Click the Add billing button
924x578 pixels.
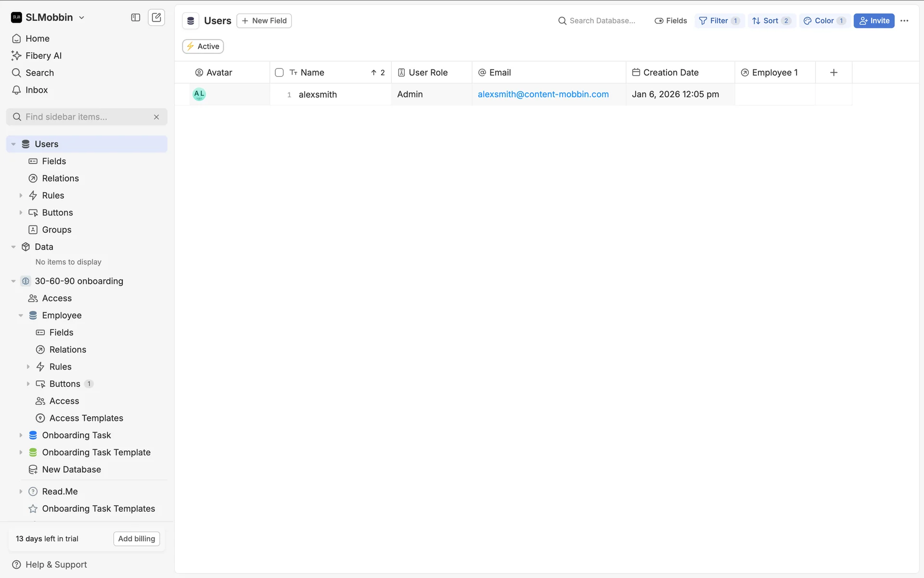137,539
